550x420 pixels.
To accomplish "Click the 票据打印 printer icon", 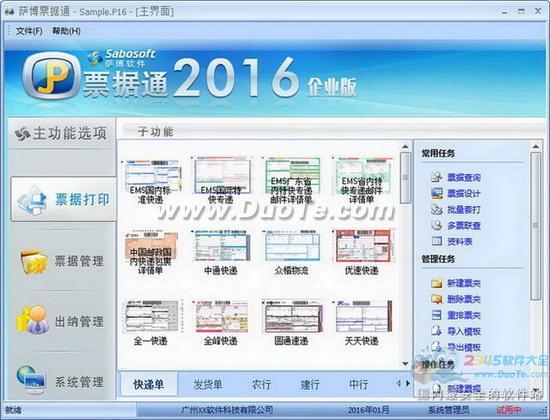I will [x=32, y=200].
